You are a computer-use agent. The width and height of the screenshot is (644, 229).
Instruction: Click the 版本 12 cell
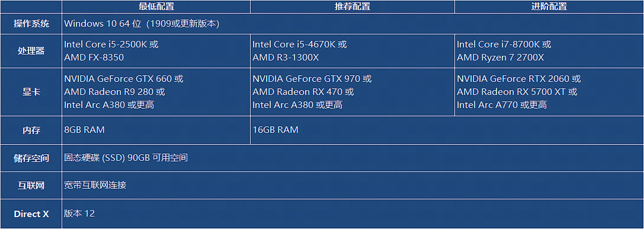(79, 213)
